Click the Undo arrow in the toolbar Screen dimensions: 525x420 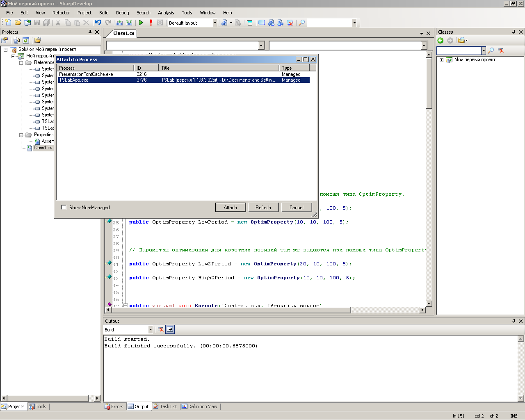[x=98, y=23]
